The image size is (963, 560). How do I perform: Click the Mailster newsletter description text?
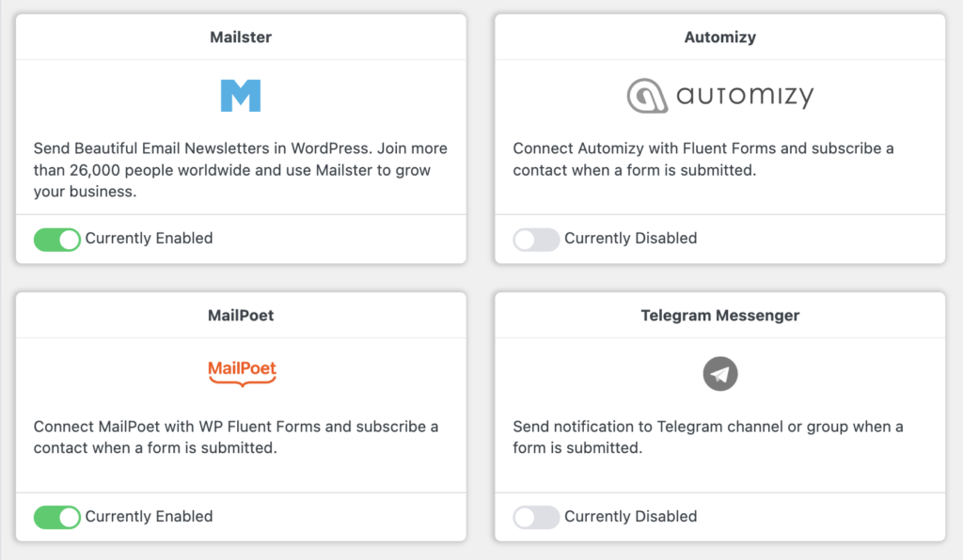pyautogui.click(x=241, y=170)
